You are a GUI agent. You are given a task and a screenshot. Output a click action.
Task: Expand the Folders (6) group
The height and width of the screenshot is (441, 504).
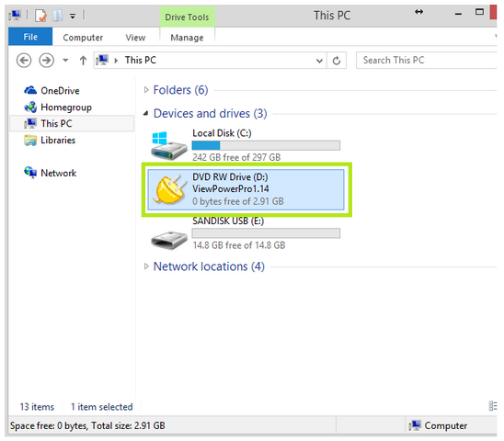tap(146, 90)
